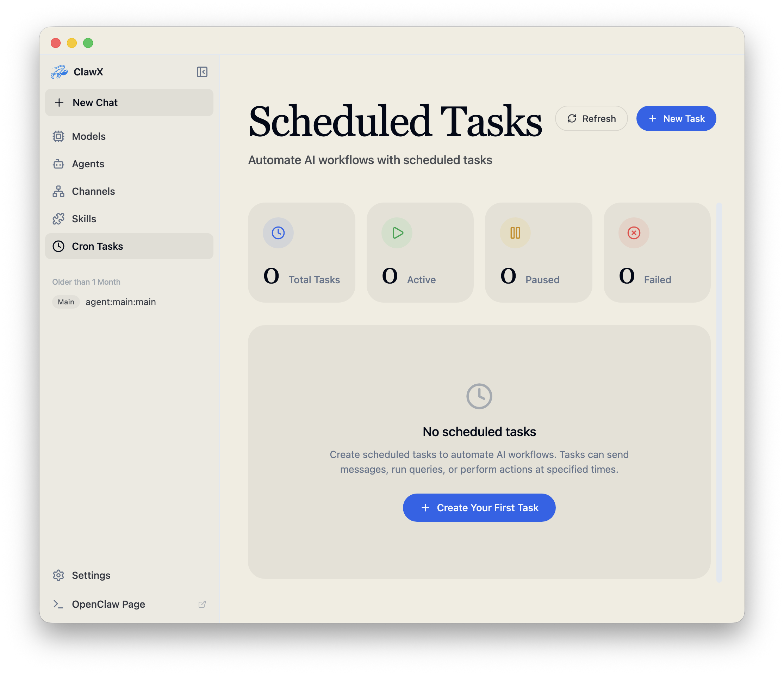Open Settings from the sidebar
The height and width of the screenshot is (675, 784).
[91, 575]
